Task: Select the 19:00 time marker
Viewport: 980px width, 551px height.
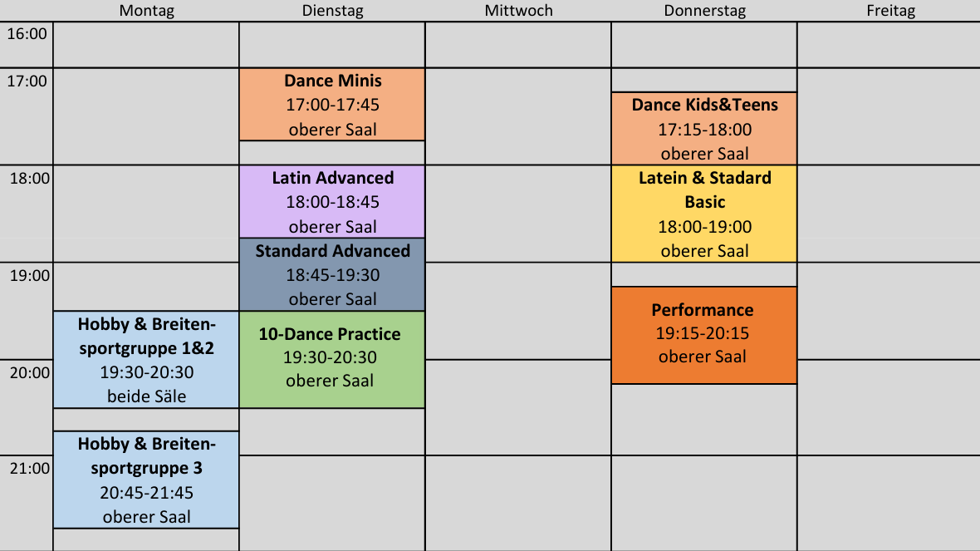Action: (x=27, y=275)
